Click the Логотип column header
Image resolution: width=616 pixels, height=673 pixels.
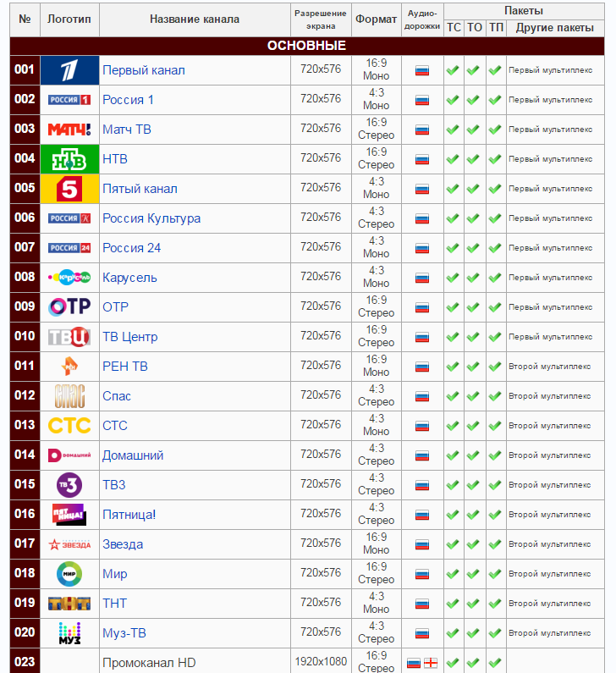point(69,19)
